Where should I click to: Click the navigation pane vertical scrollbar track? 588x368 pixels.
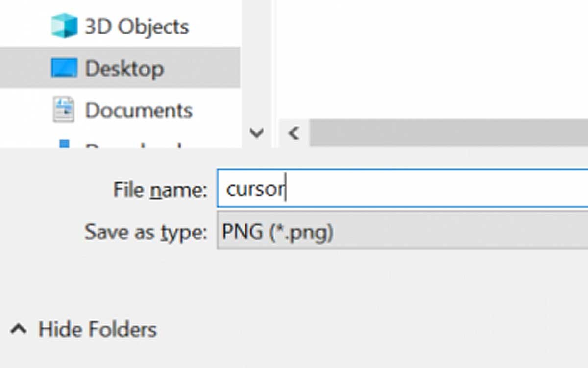tap(257, 64)
